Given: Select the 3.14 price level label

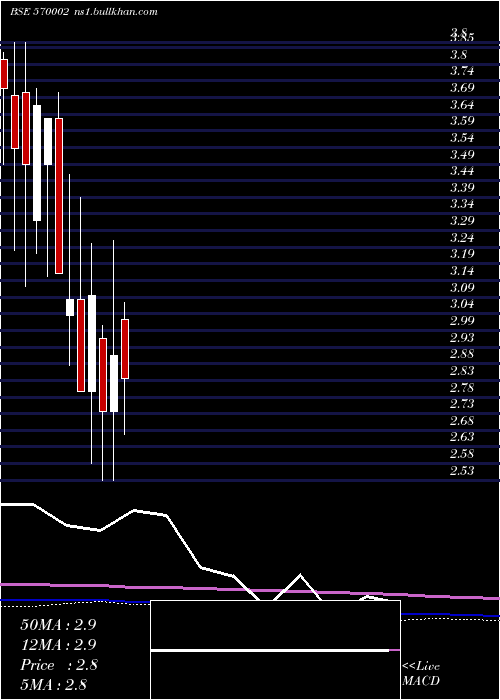Looking at the screenshot, I should 462,271.
